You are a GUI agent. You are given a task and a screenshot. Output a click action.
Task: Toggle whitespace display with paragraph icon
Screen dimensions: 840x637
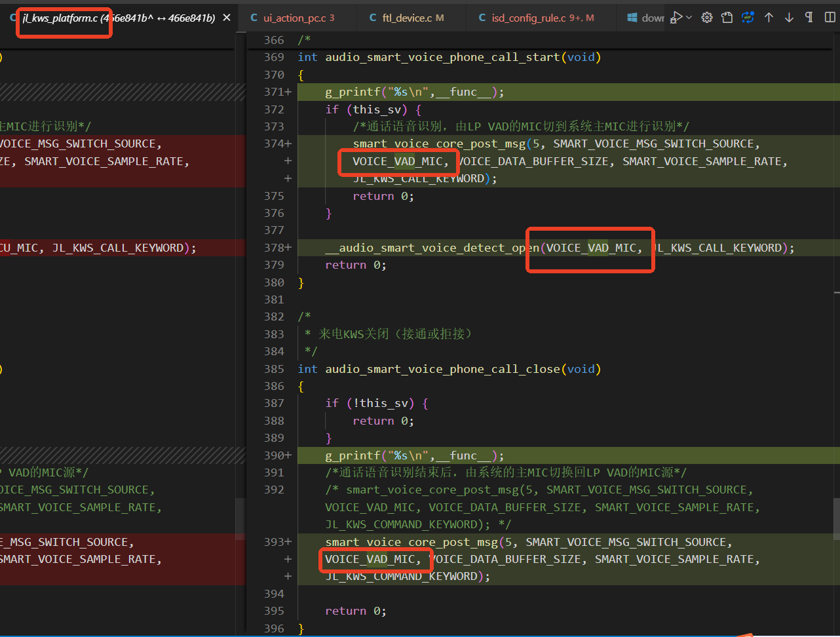809,18
